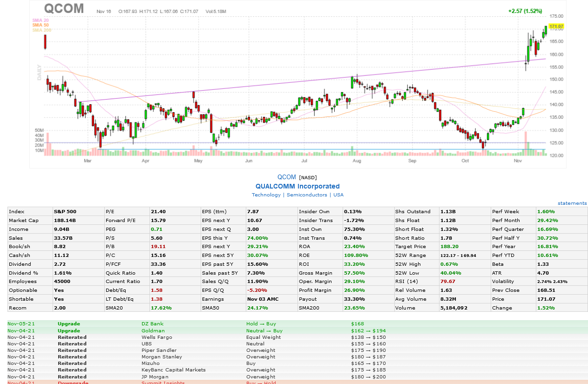
Task: Click the Target Price value 188.20
Action: point(449,247)
